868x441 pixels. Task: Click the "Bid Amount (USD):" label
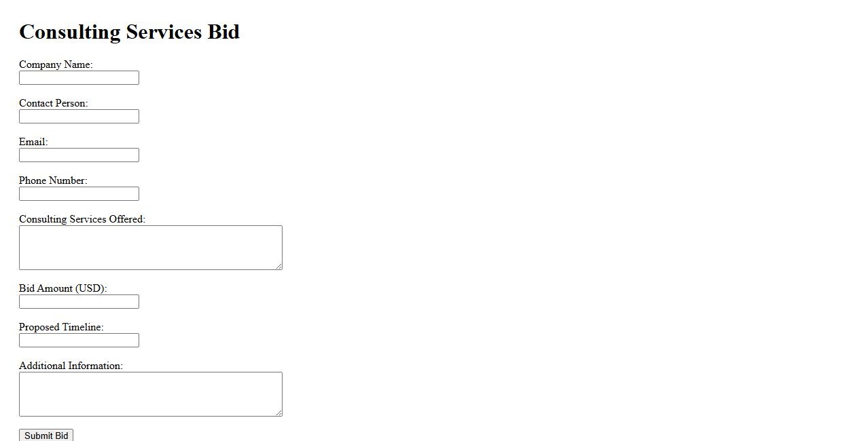(62, 288)
